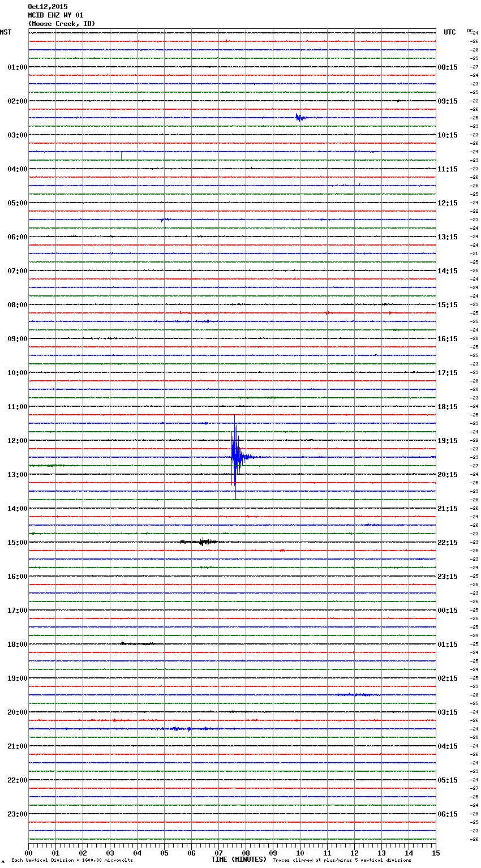Select the 18:00 MST row label
This screenshot has height=868, width=481.
point(17,644)
